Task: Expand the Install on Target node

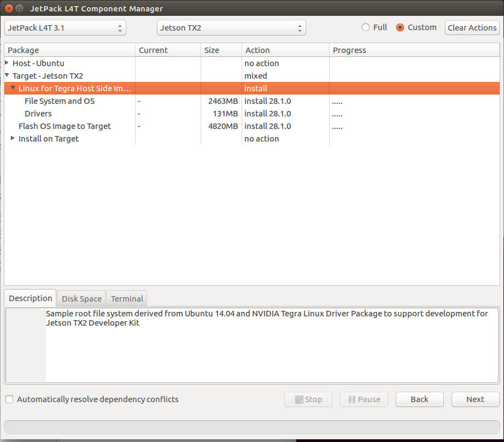Action: click(13, 138)
